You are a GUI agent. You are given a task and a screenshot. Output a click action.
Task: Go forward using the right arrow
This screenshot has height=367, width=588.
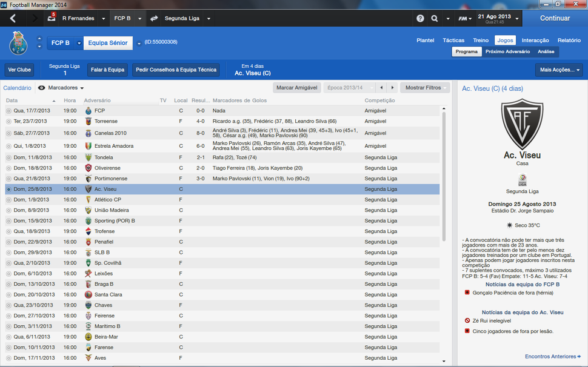[35, 18]
